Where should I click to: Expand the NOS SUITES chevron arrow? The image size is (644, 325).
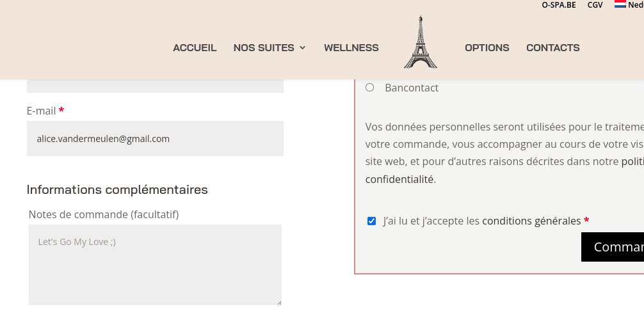coord(303,47)
